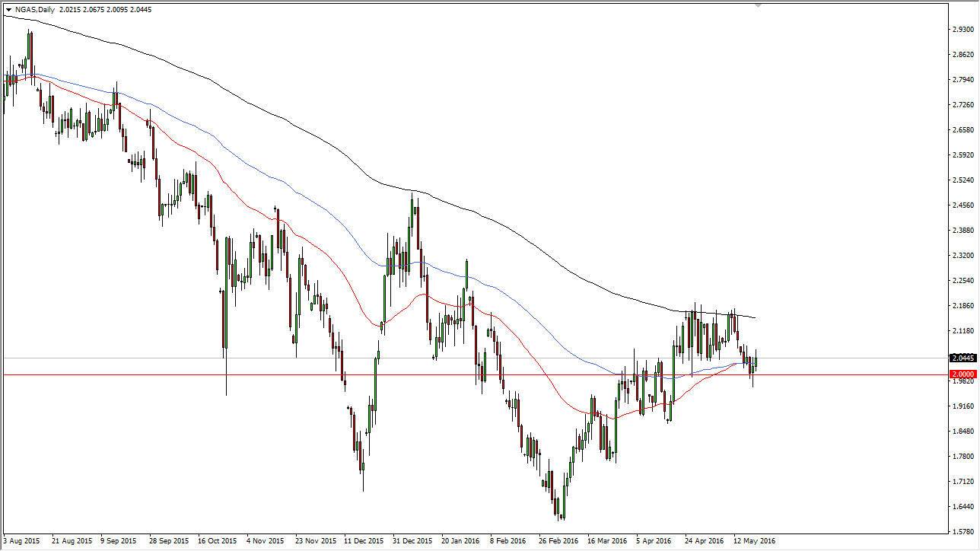980x551 pixels.
Task: Click the 4 Nov 2015 date label
Action: tap(267, 541)
